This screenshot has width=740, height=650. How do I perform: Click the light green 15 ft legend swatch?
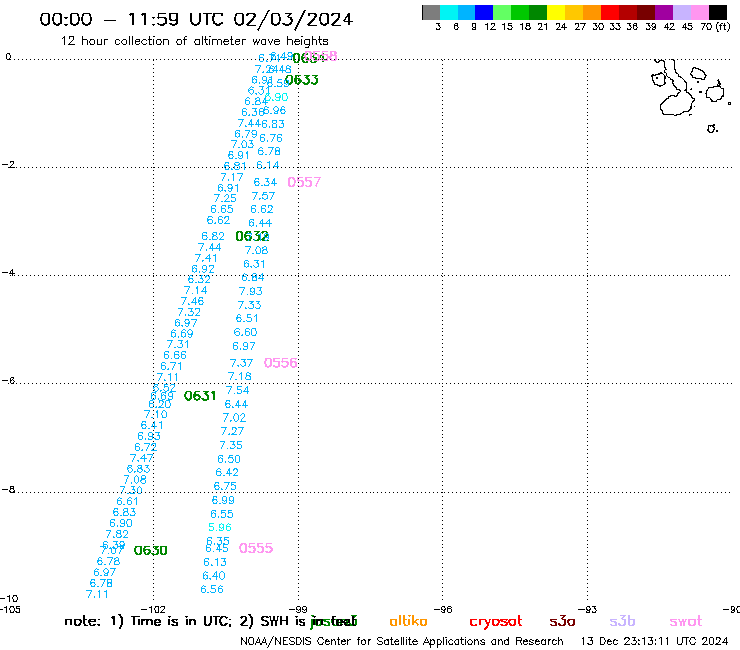coord(502,13)
